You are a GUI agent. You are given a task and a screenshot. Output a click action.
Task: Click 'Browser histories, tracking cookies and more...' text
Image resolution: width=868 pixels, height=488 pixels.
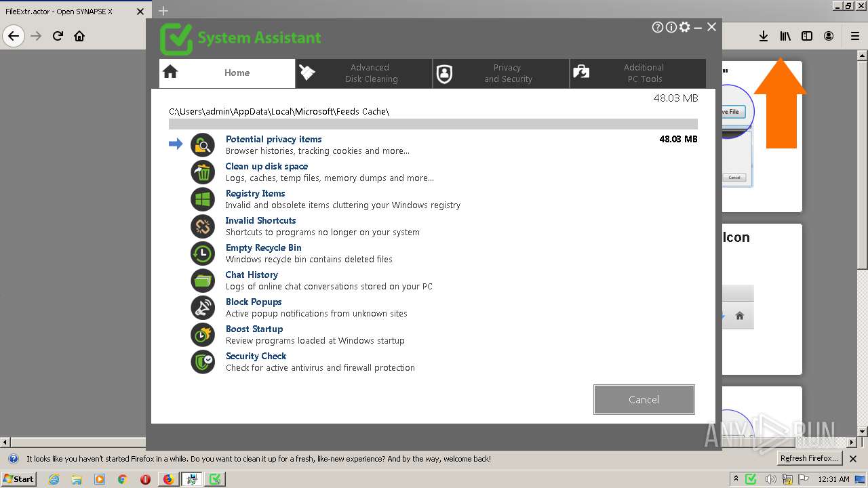(317, 151)
